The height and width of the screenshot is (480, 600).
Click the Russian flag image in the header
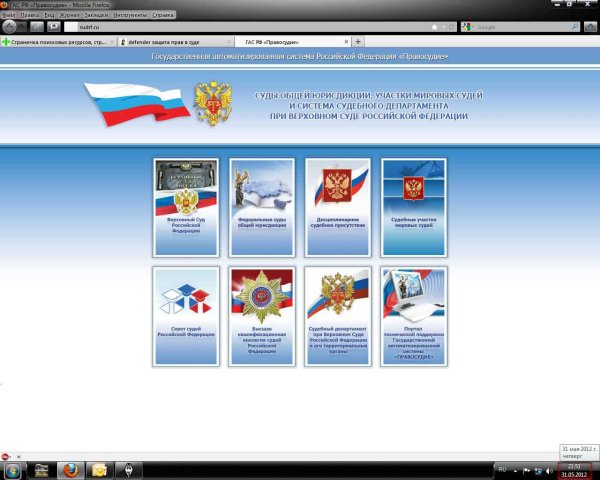137,103
